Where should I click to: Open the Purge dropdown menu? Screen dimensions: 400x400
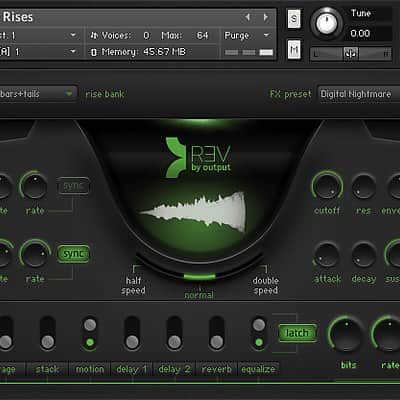247,35
